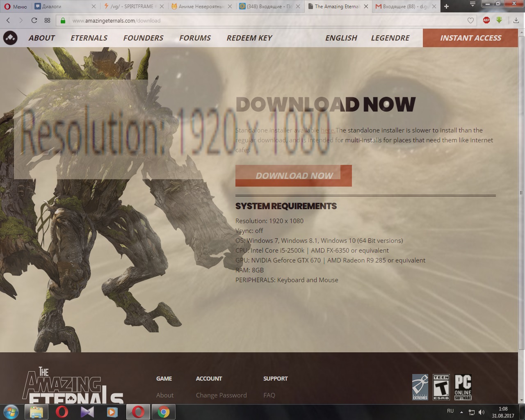Open the tab menu icon in title bar
The image size is (525, 420).
coord(473,4)
